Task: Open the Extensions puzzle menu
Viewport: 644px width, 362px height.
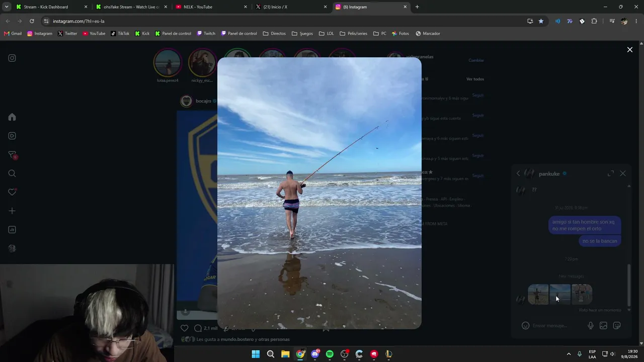Action: click(594, 21)
